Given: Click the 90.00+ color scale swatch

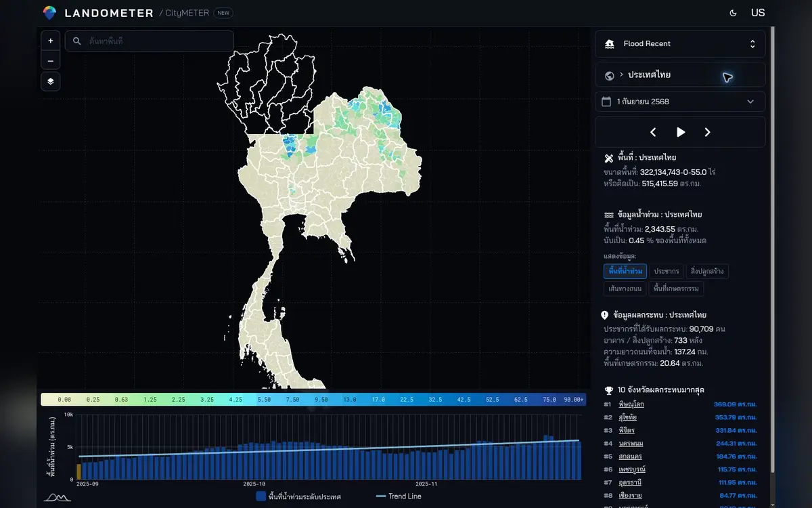Looking at the screenshot, I should pos(574,400).
